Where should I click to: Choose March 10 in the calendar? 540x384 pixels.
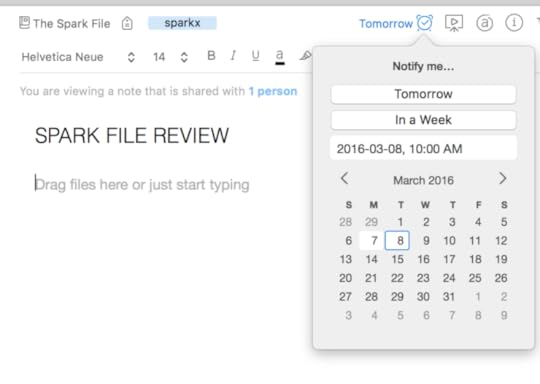[449, 240]
